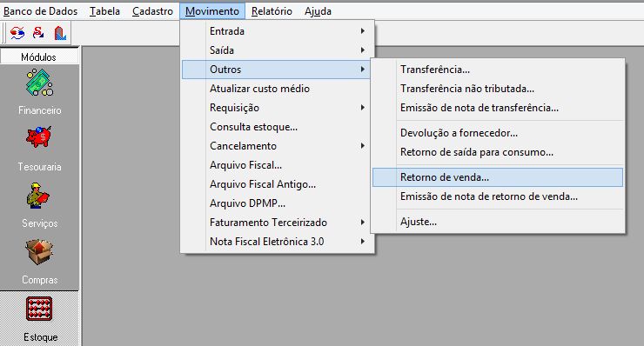Click the Financeiro label
Viewport: 644px width, 346px height.
tap(39, 110)
